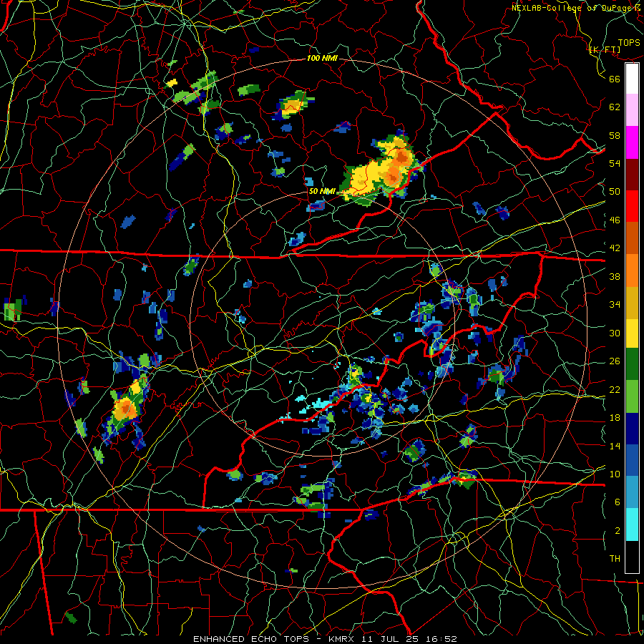Click the 14 legend scale label
The height and width of the screenshot is (644, 644).
615,446
